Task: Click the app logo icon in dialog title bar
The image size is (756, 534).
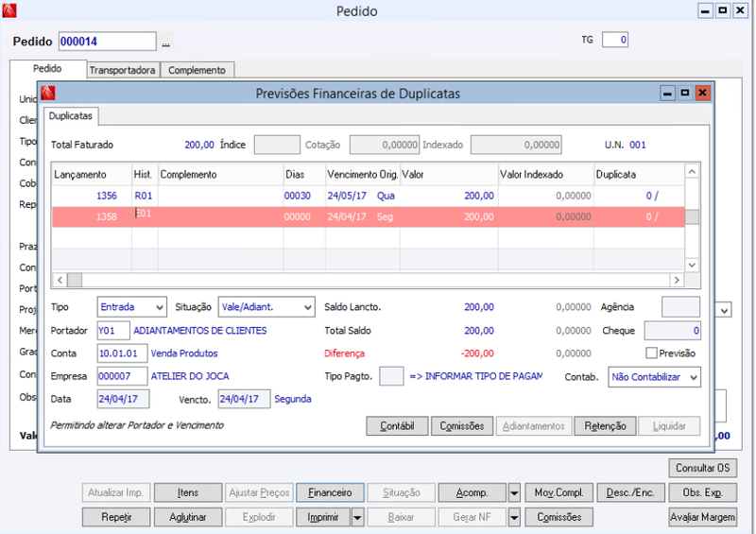Action: (x=48, y=94)
